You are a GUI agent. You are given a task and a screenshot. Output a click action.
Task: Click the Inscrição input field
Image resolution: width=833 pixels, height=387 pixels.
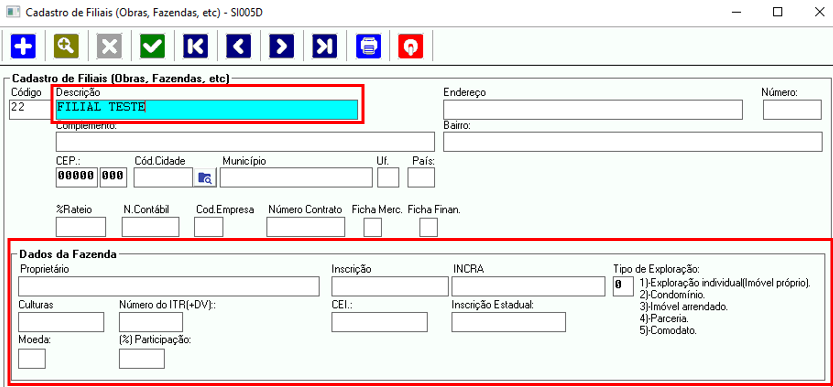click(x=390, y=286)
